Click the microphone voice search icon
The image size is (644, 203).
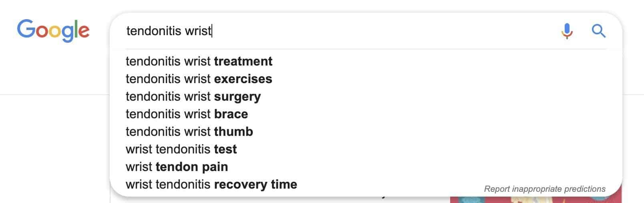tap(567, 31)
